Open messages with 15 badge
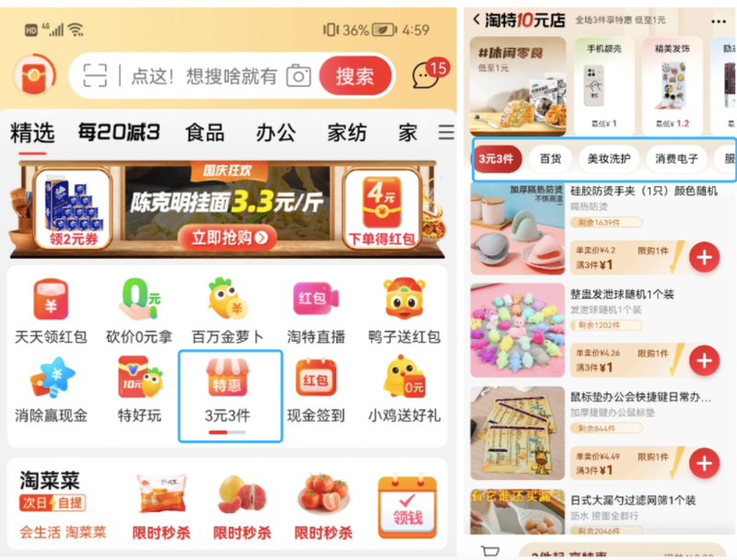737x560 pixels. (429, 74)
